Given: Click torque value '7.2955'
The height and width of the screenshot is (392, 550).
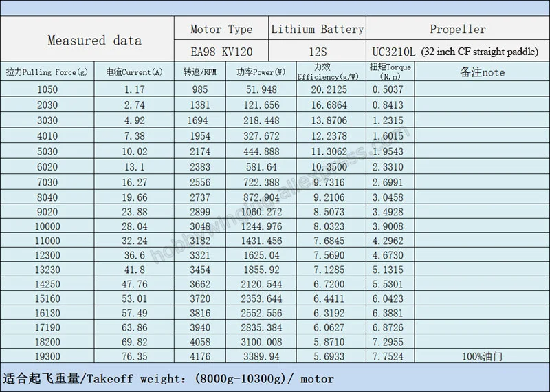Looking at the screenshot, I should (x=388, y=342).
